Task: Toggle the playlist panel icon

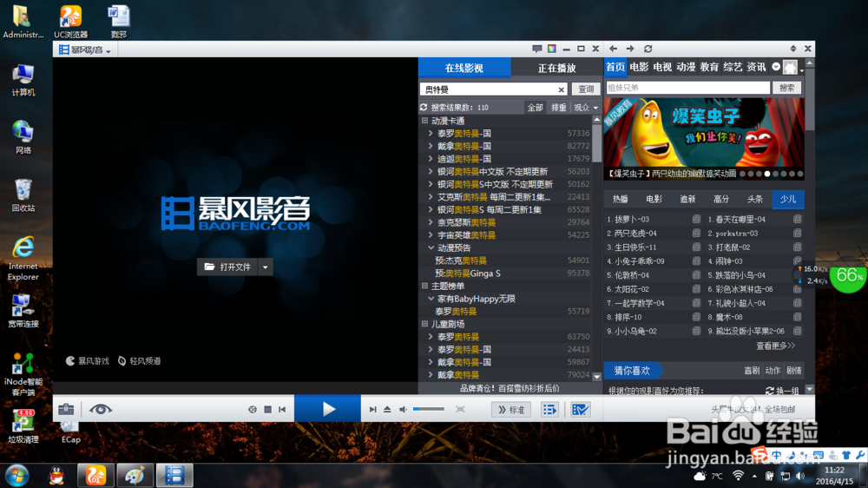Action: point(549,409)
